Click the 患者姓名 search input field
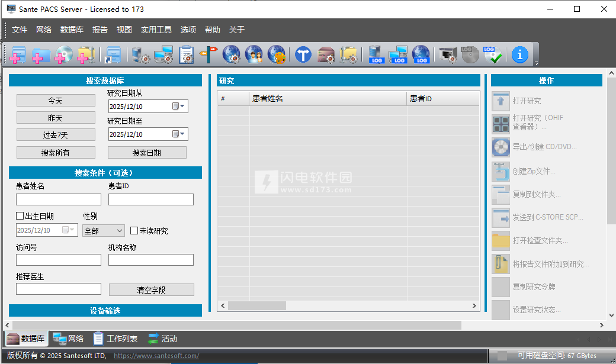 click(59, 199)
